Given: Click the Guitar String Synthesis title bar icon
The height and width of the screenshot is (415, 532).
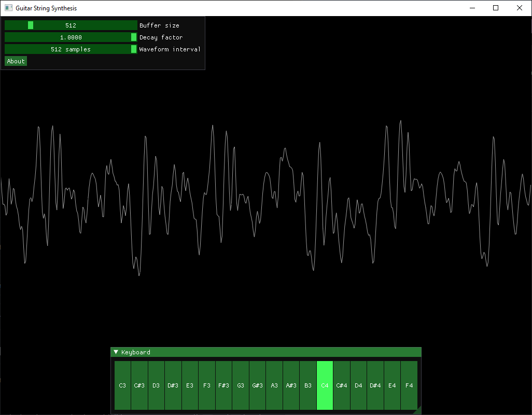Looking at the screenshot, I should pyautogui.click(x=8, y=7).
